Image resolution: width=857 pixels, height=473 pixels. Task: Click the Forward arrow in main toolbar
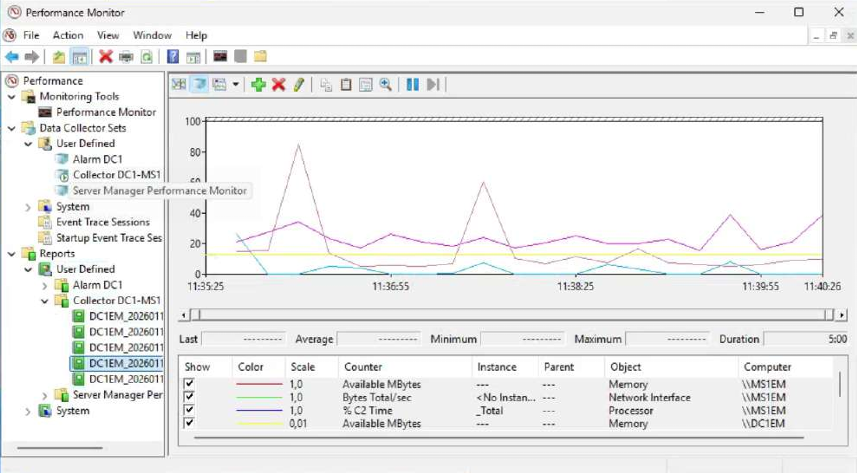click(x=32, y=56)
